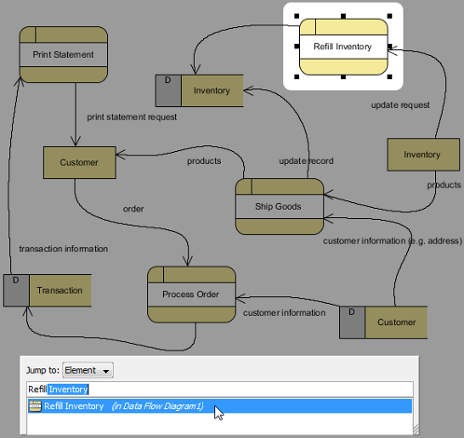Viewport: 464px width, 438px height.
Task: Click the 'order' flow label
Action: [x=133, y=209]
